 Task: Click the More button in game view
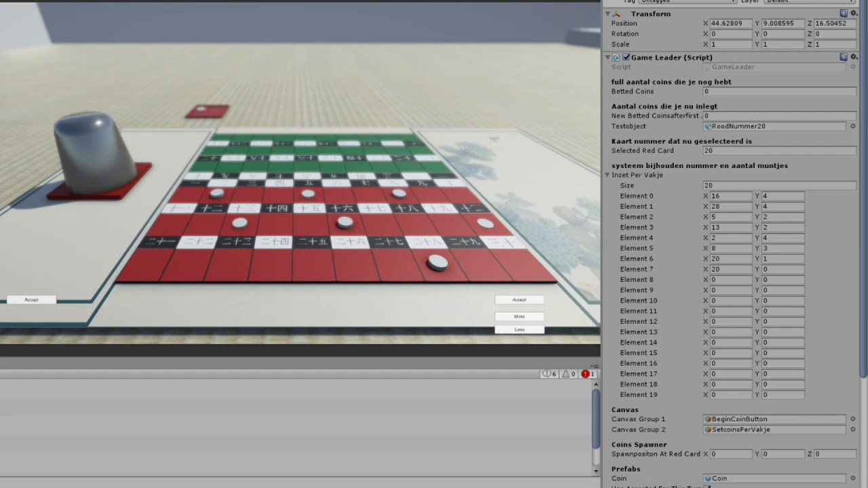click(x=519, y=317)
